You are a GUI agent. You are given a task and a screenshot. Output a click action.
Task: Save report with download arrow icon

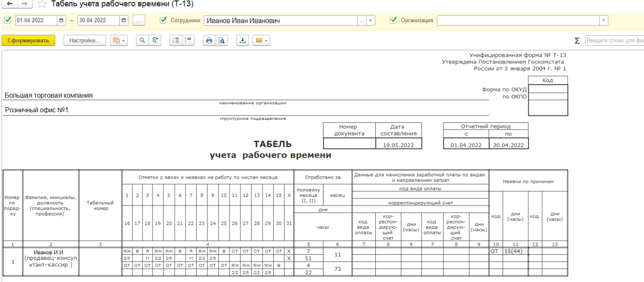[243, 41]
